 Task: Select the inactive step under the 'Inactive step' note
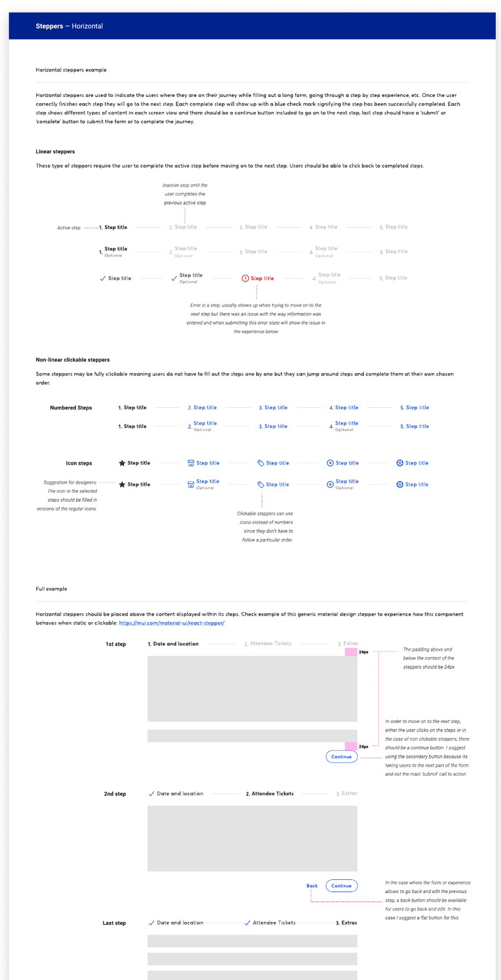click(x=183, y=227)
